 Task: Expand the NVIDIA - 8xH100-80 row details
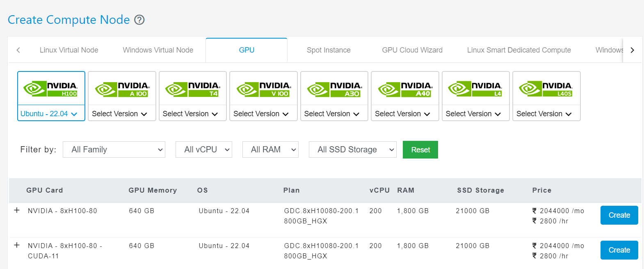(x=17, y=210)
